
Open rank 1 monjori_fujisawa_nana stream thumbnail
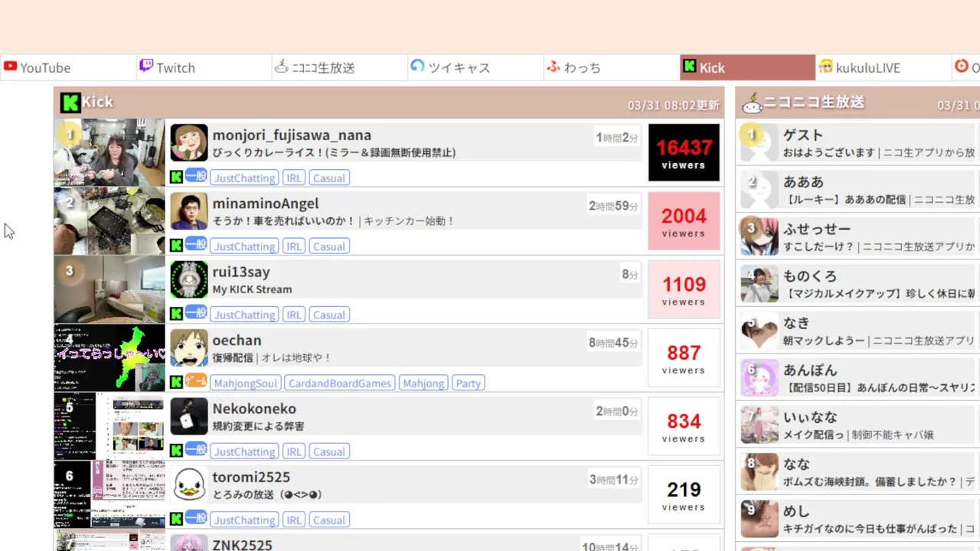coord(109,152)
